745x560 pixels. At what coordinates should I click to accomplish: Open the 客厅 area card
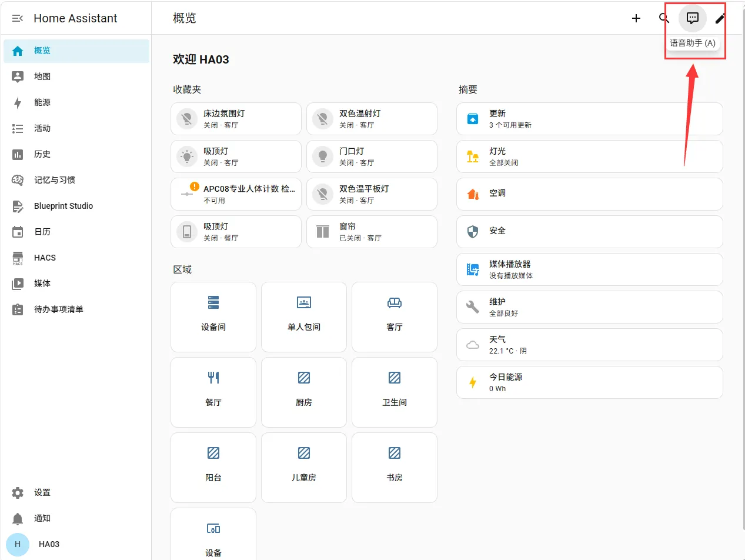[x=395, y=317]
